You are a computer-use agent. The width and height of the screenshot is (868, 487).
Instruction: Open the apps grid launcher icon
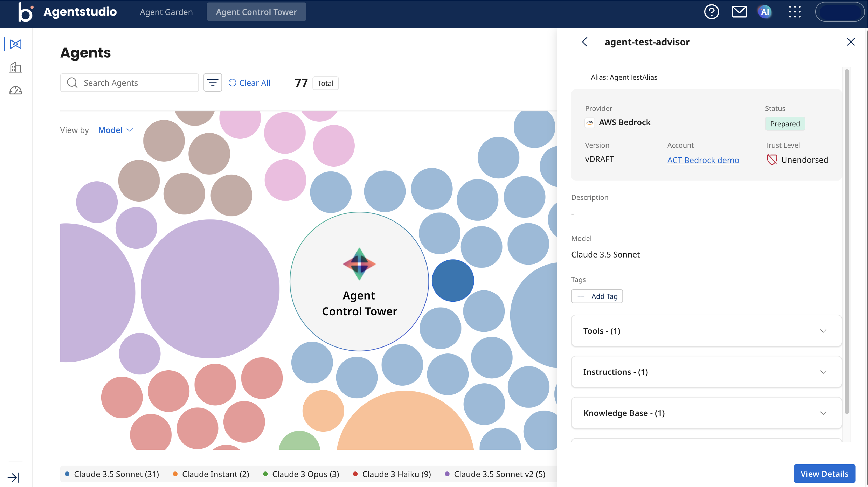(x=794, y=12)
